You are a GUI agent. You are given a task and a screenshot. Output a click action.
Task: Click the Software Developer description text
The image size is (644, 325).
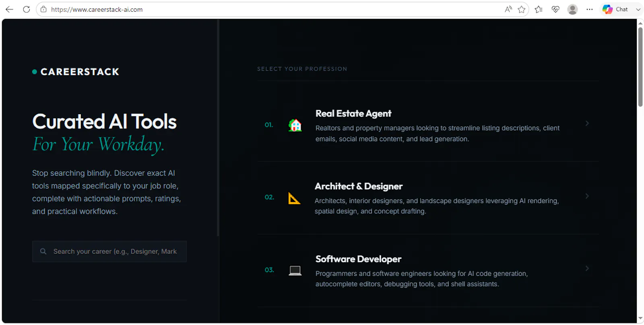(x=421, y=279)
